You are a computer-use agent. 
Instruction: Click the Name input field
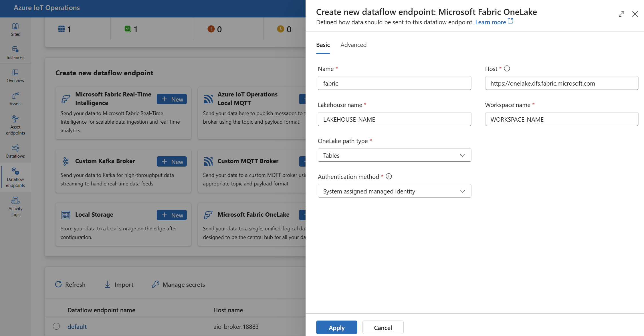pyautogui.click(x=395, y=83)
